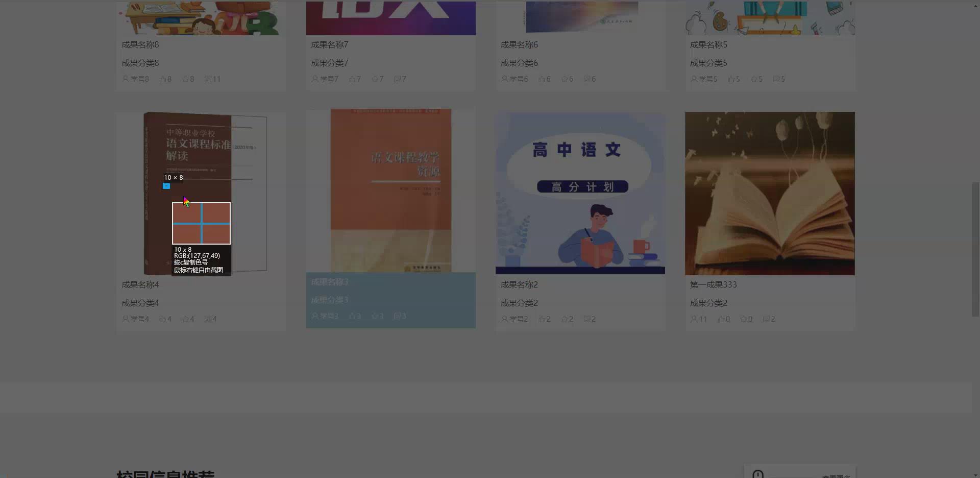
Task: Click the user icon next to 学号4
Action: 126,319
